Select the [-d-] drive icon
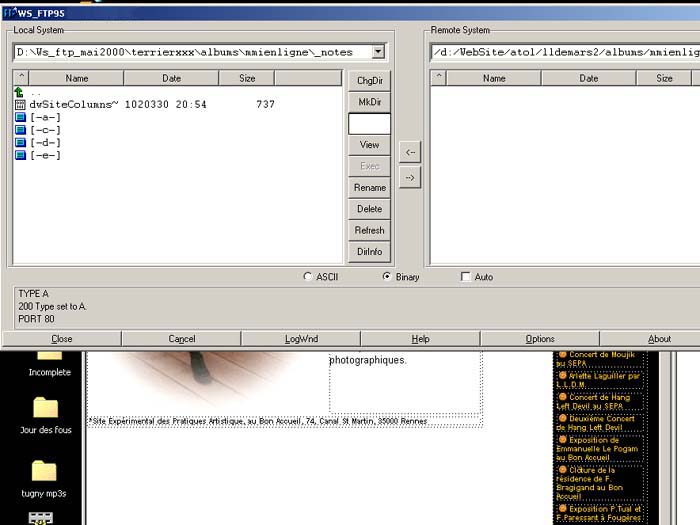Screen dimensions: 700x525 pyautogui.click(x=20, y=142)
